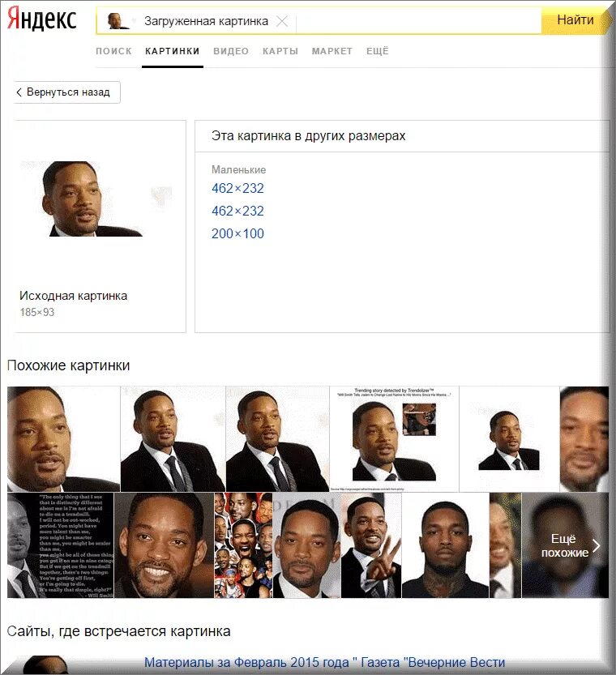Open the collage of faces thumbnail
This screenshot has width=616, height=675.
point(243,545)
